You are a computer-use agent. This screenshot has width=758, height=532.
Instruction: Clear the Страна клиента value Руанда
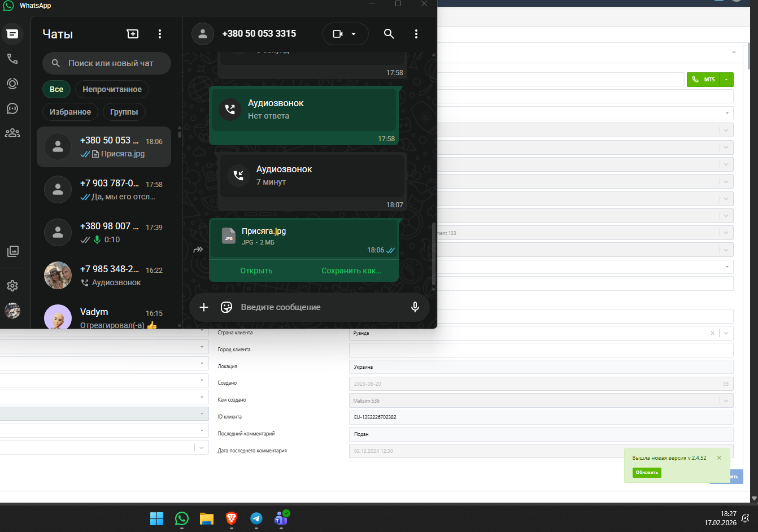coord(712,333)
